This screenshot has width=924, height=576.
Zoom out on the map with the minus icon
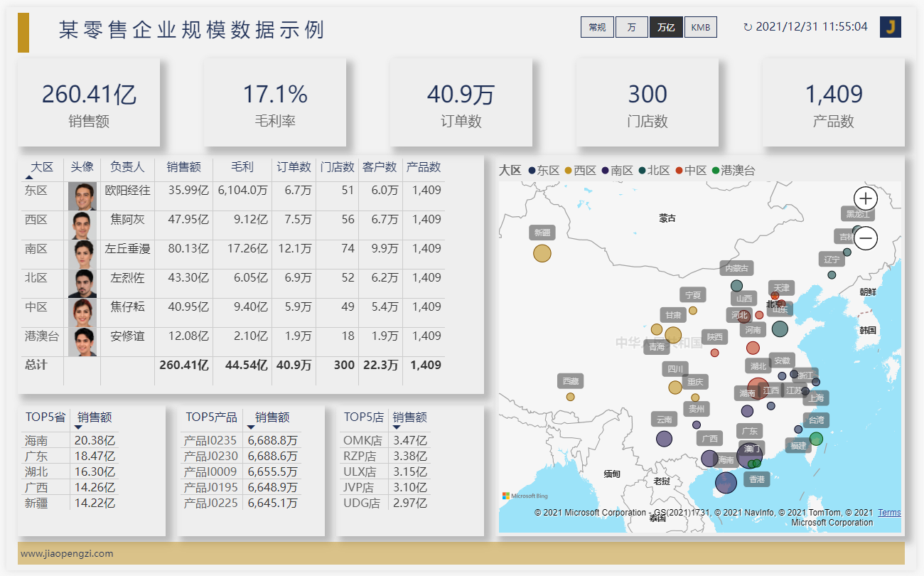click(x=865, y=238)
